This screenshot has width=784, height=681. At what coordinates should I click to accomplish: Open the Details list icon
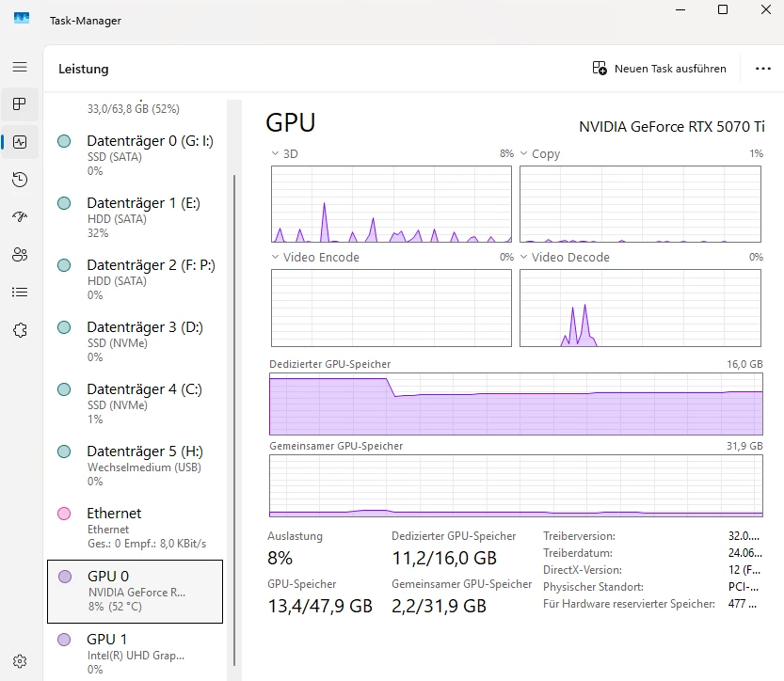(20, 293)
